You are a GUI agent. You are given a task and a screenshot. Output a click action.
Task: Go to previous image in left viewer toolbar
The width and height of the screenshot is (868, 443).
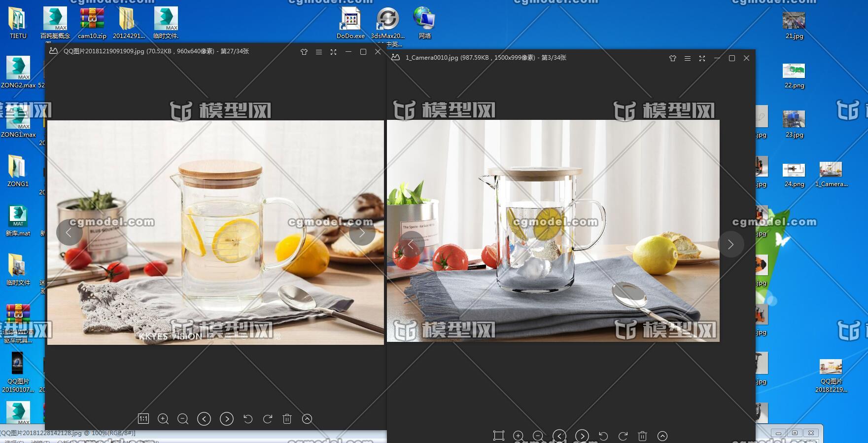point(204,419)
